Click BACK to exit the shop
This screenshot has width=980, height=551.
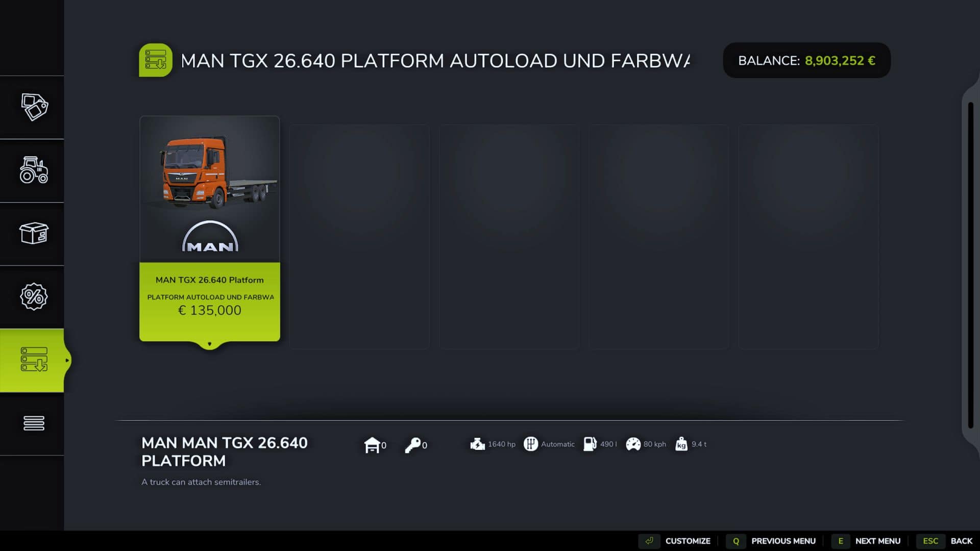point(962,540)
